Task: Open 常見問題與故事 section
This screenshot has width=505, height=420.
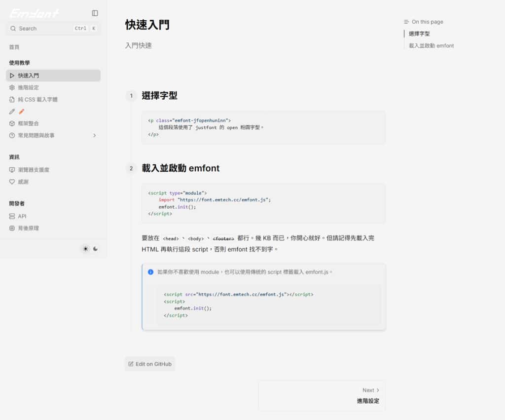Action: (53, 135)
